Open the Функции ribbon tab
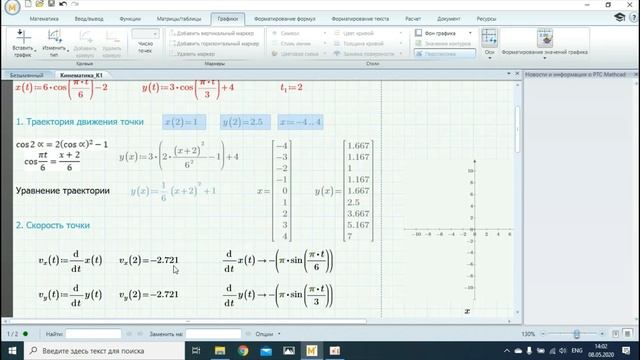Image resolution: width=640 pixels, height=360 pixels. coord(130,19)
